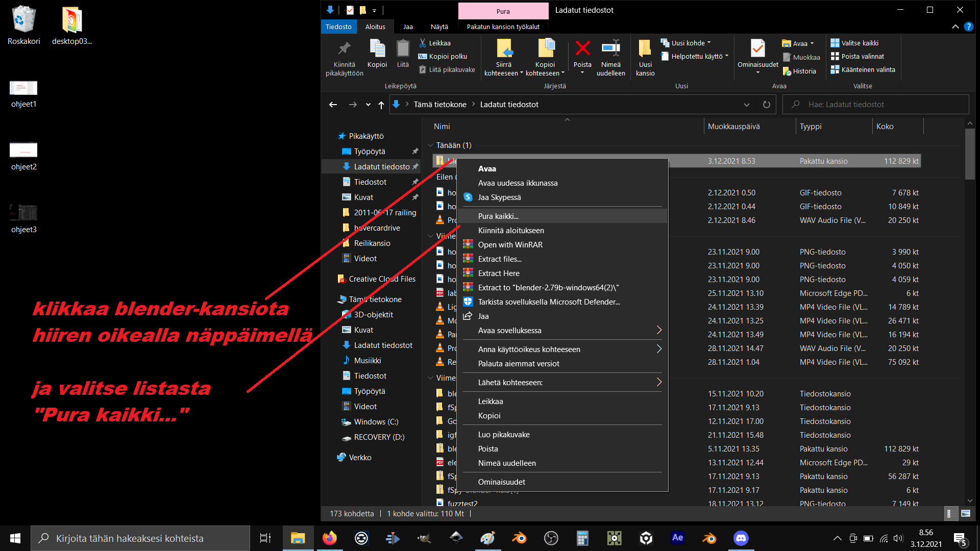Open the Näytä ribbon tab
Screen dimensions: 980x551
click(x=439, y=27)
